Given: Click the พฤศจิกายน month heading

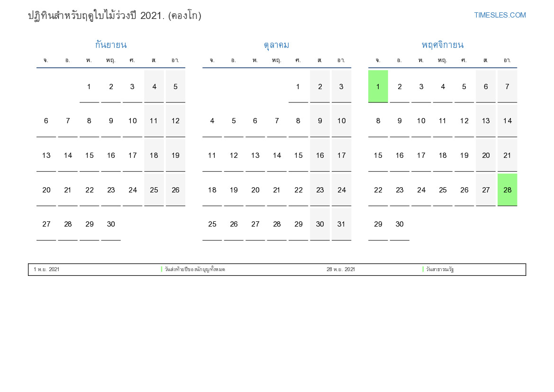Looking at the screenshot, I should (x=442, y=45).
